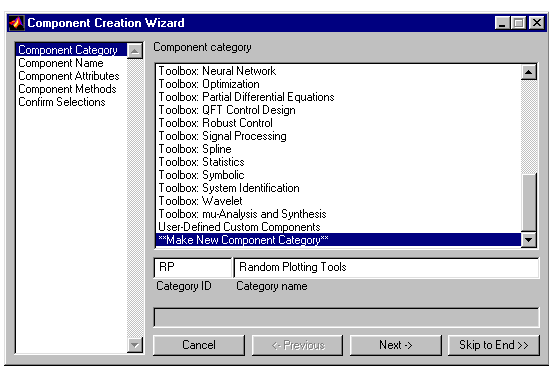Screen dimensions: 549x375
Task: Click the Category ID field containing RP
Action: pyautogui.click(x=193, y=268)
